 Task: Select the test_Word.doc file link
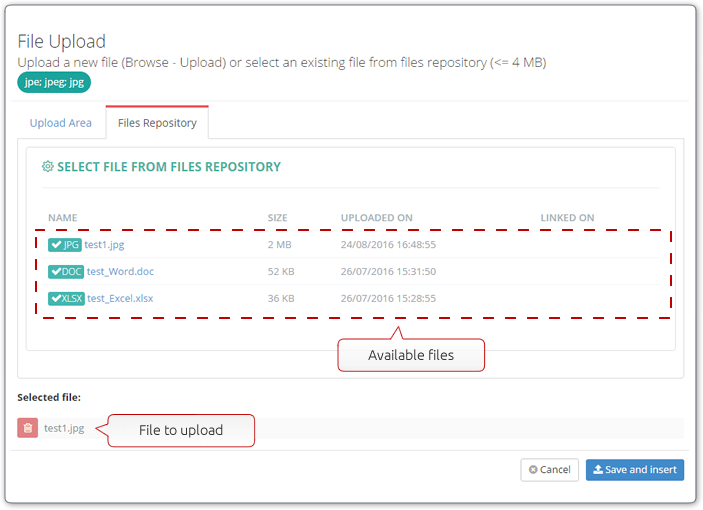(x=120, y=272)
